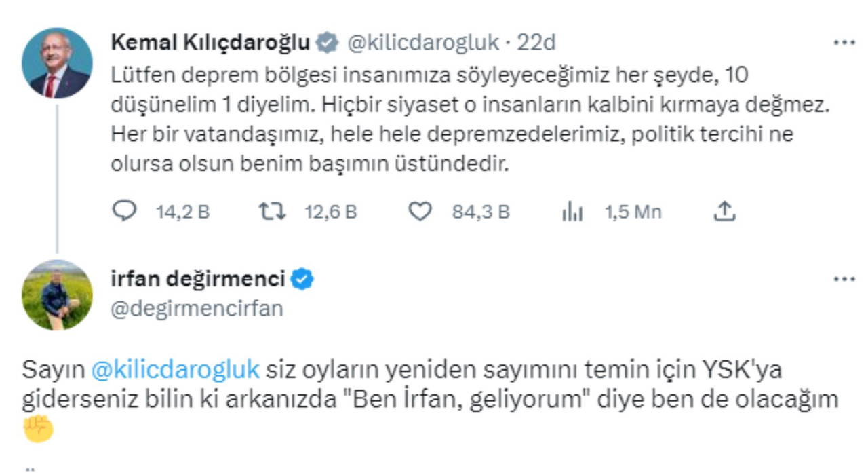Click the 12,6 B retweet count
868x473 pixels.
(x=330, y=212)
